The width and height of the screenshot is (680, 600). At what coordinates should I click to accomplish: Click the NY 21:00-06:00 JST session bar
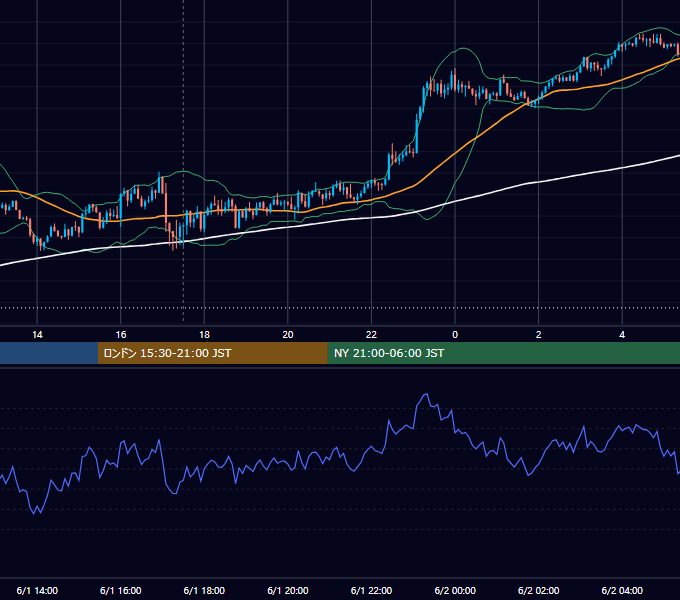[x=503, y=353]
